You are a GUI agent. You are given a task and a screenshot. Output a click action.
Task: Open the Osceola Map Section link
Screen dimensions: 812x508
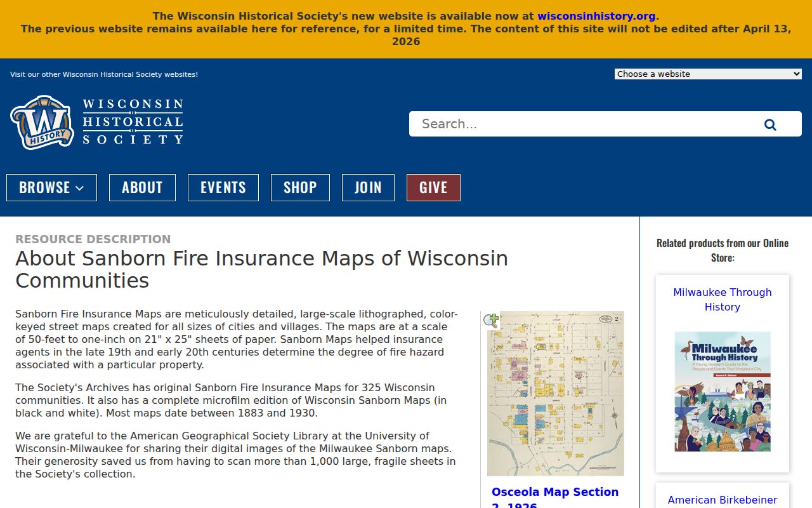coord(555,498)
